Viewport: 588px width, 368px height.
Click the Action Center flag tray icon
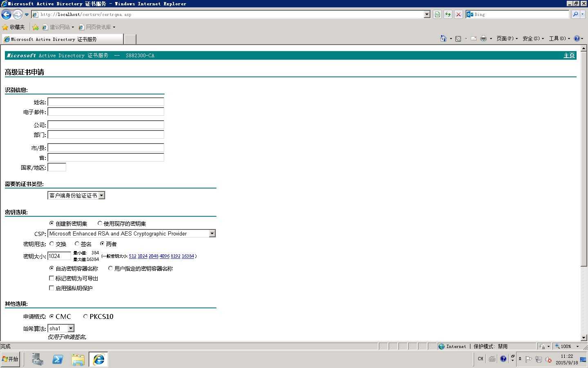click(529, 359)
